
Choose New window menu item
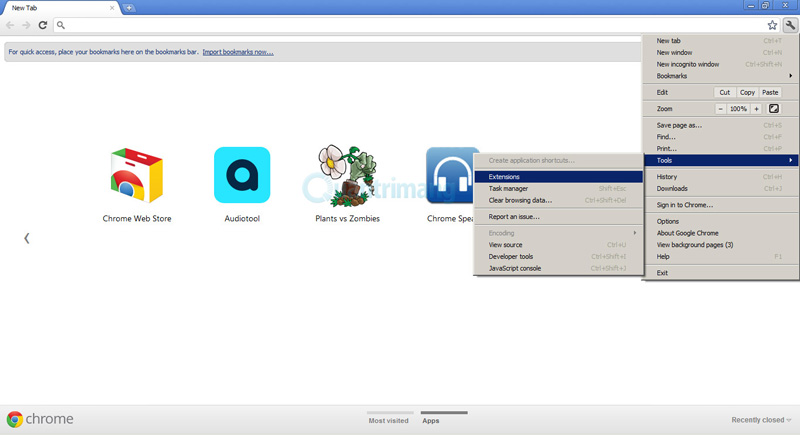pos(720,53)
